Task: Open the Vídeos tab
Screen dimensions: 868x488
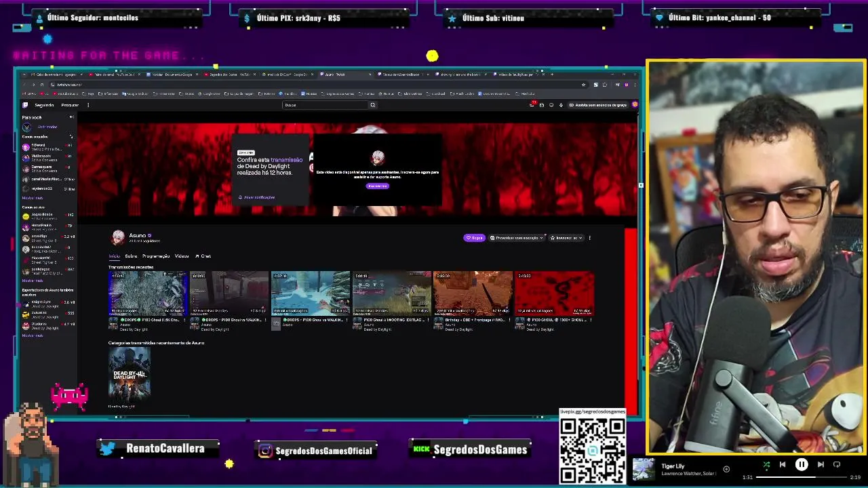Action: pyautogui.click(x=182, y=256)
